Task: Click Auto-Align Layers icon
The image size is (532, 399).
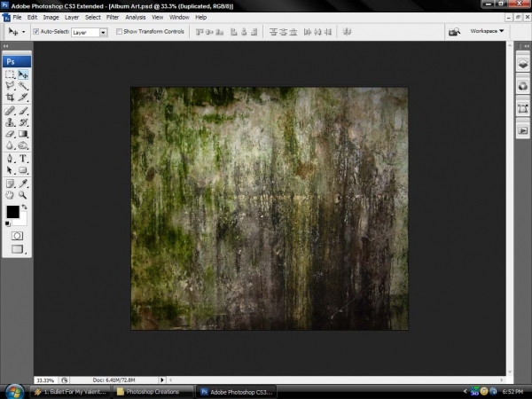Action: pyautogui.click(x=347, y=32)
